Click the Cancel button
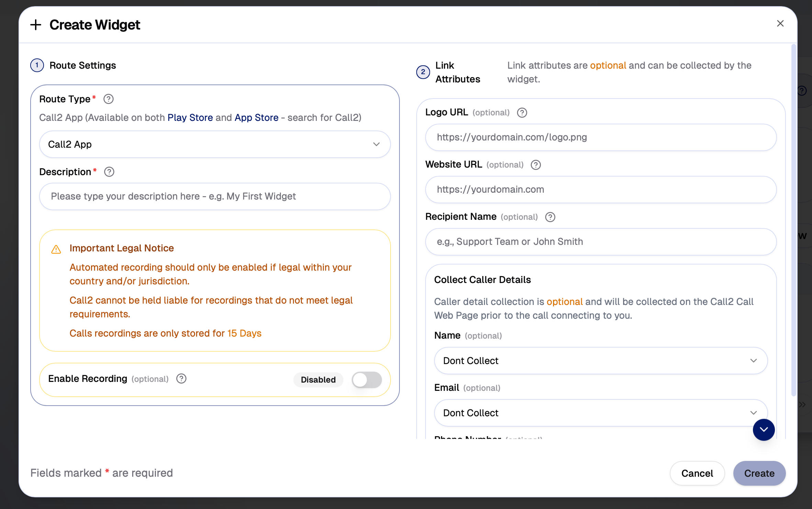Viewport: 812px width, 509px height. [x=697, y=473]
